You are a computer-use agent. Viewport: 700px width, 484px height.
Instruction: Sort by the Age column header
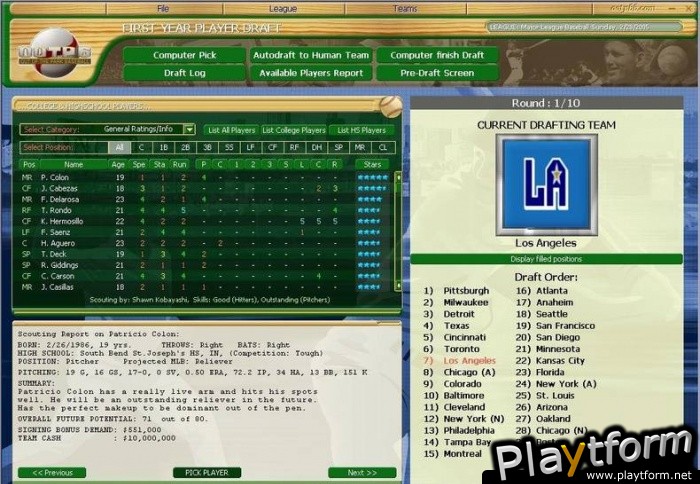pyautogui.click(x=118, y=165)
